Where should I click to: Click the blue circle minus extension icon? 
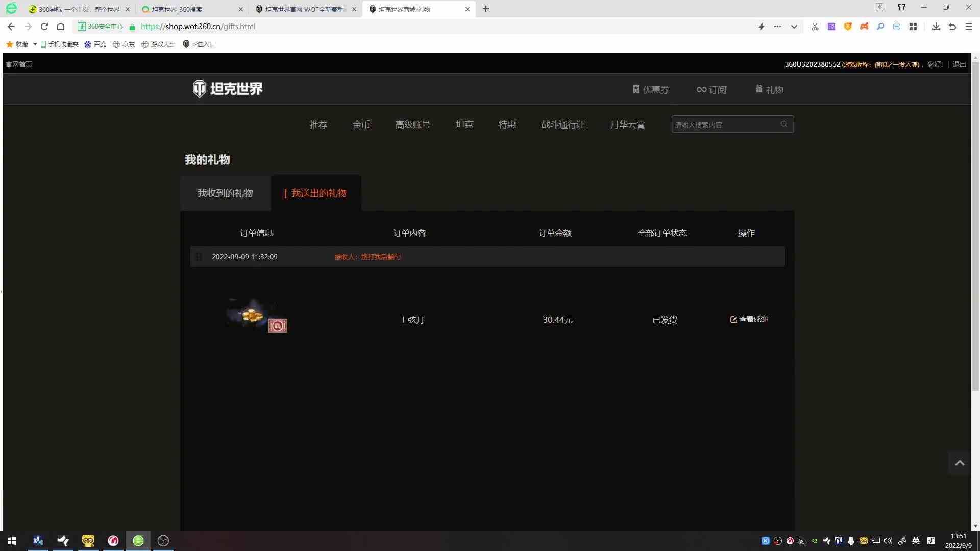coord(897,27)
